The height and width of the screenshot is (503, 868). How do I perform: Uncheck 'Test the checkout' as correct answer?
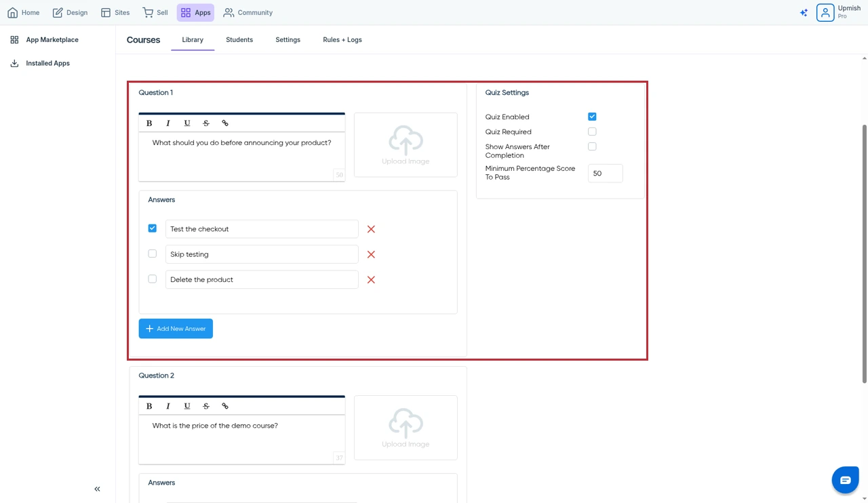pos(152,228)
